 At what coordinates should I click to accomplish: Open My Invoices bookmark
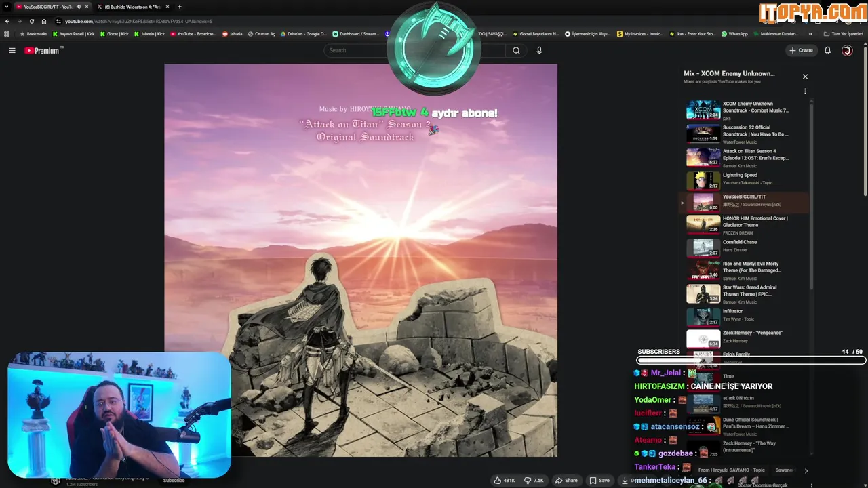tap(640, 33)
